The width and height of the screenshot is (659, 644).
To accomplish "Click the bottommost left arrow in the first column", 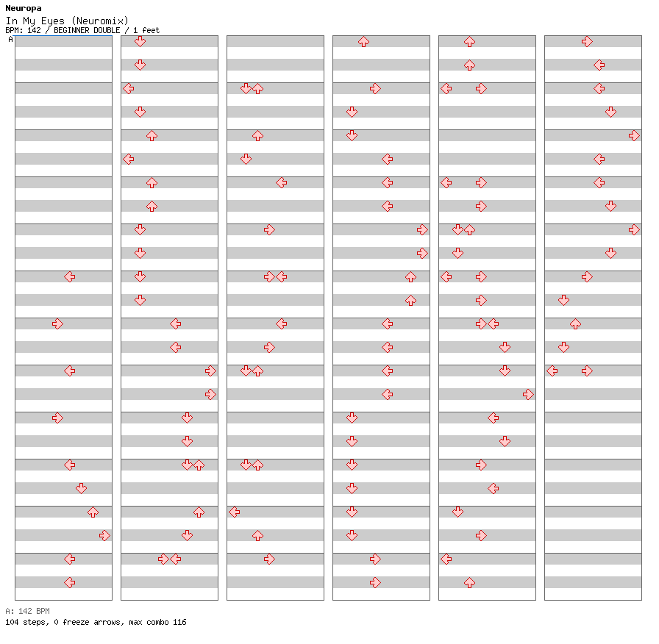I will pyautogui.click(x=70, y=583).
